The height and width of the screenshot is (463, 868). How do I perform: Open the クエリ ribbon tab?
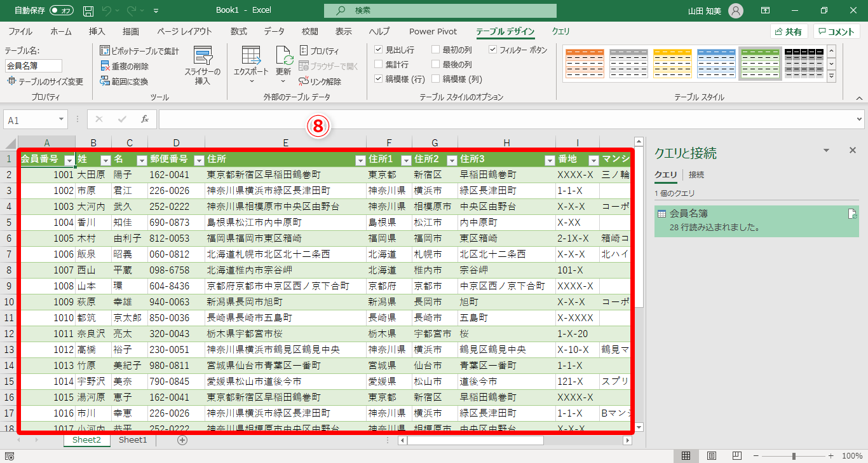click(x=561, y=31)
